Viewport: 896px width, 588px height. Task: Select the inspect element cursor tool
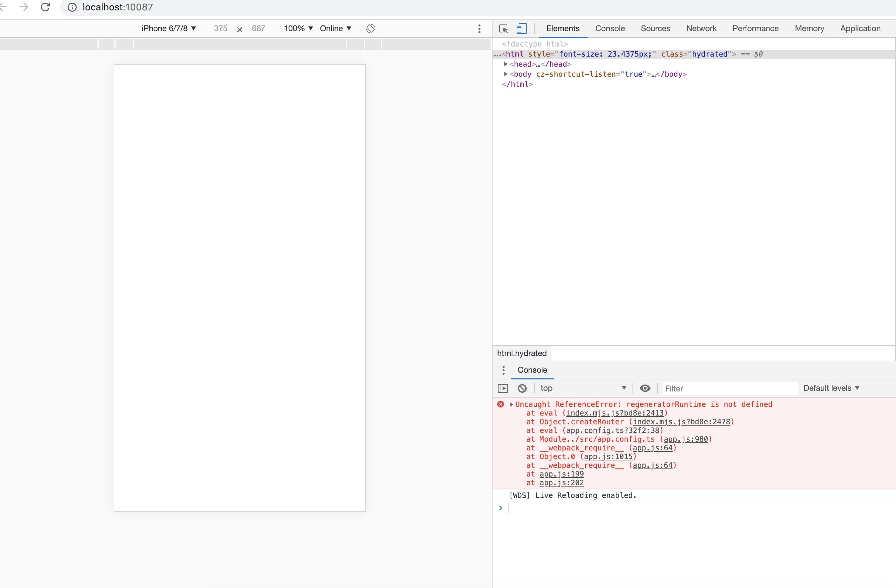503,28
